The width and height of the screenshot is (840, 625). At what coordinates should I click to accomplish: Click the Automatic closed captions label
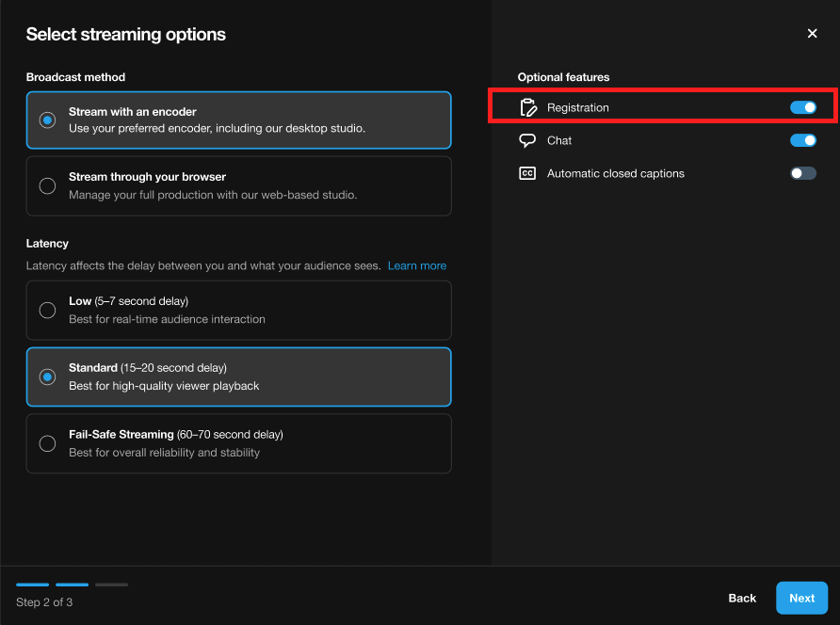click(x=615, y=173)
